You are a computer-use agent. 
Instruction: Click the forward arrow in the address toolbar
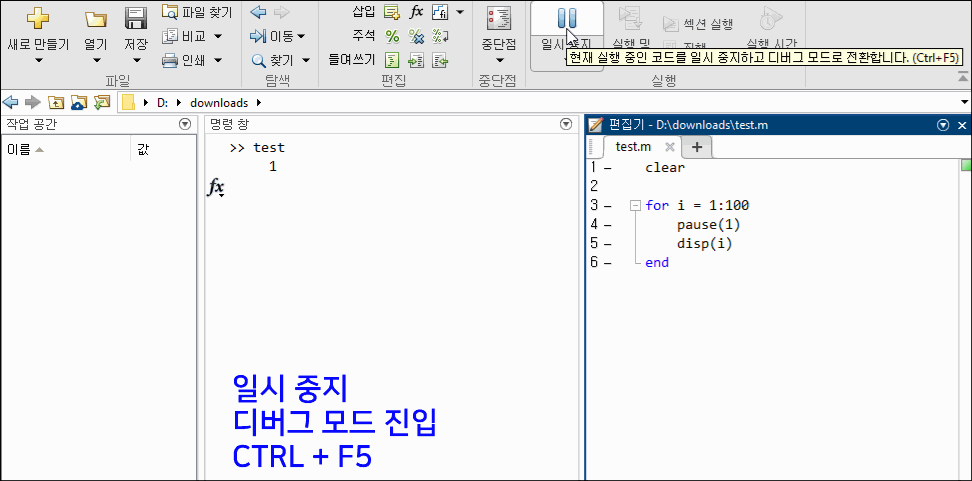coord(32,102)
